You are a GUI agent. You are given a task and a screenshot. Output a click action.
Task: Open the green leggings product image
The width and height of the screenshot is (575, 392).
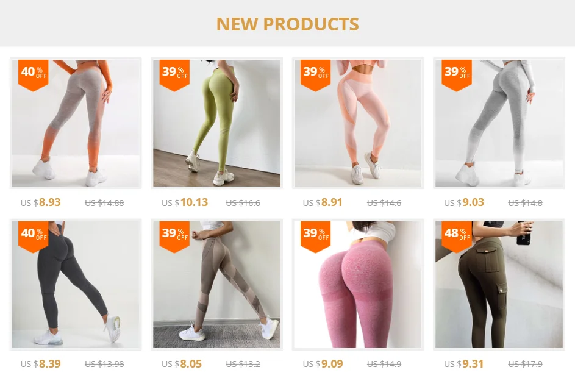click(216, 123)
